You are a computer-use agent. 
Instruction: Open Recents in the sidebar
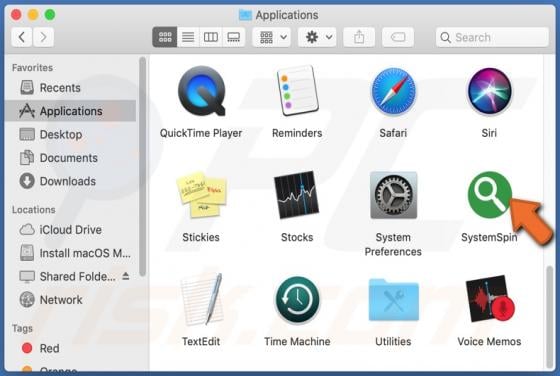[70, 88]
